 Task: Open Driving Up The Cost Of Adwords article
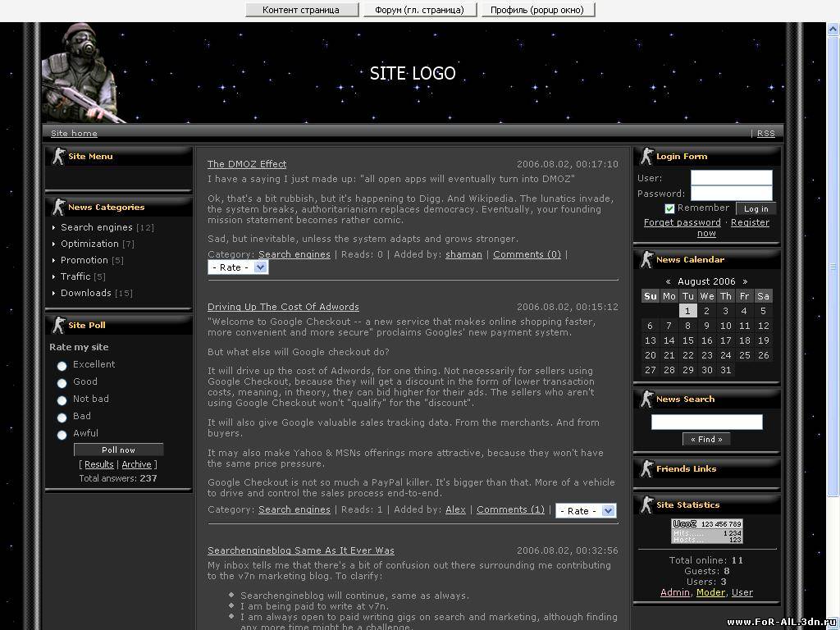(x=283, y=307)
